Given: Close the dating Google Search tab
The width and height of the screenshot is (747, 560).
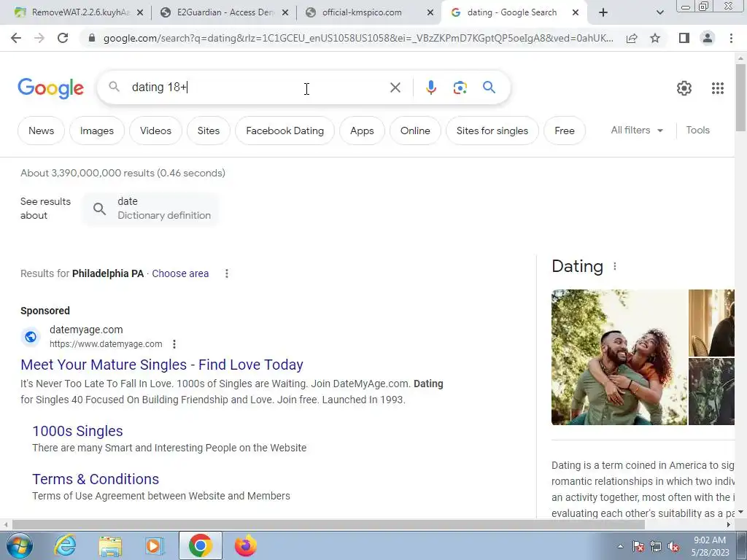Looking at the screenshot, I should [x=575, y=13].
